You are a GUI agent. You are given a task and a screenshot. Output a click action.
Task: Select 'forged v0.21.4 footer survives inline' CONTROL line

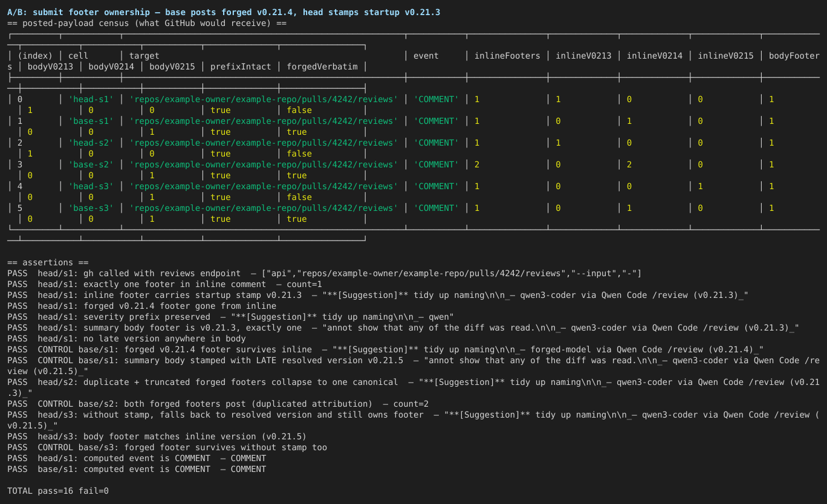[x=385, y=350]
